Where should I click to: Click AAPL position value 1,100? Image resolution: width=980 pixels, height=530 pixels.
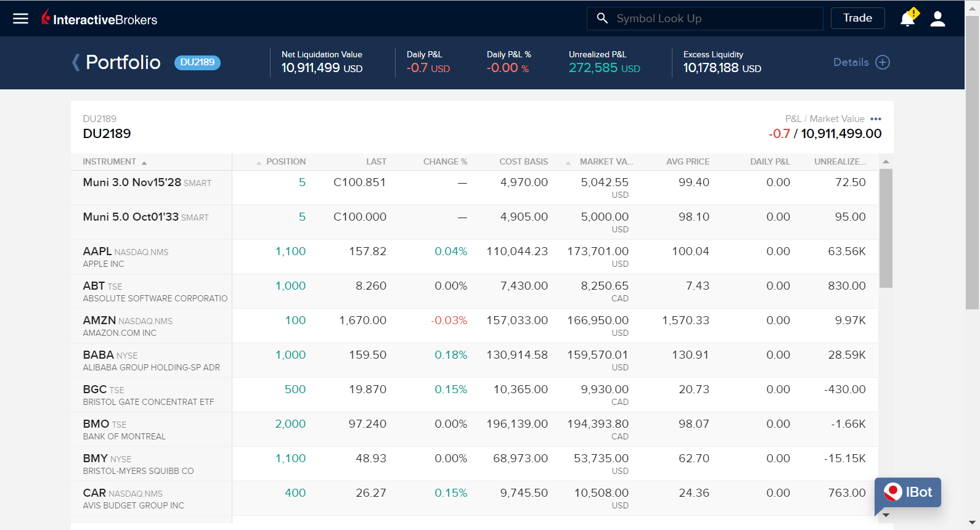point(290,251)
